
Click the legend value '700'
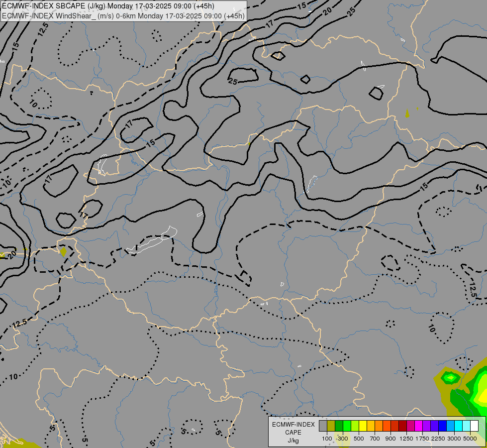[x=375, y=439]
